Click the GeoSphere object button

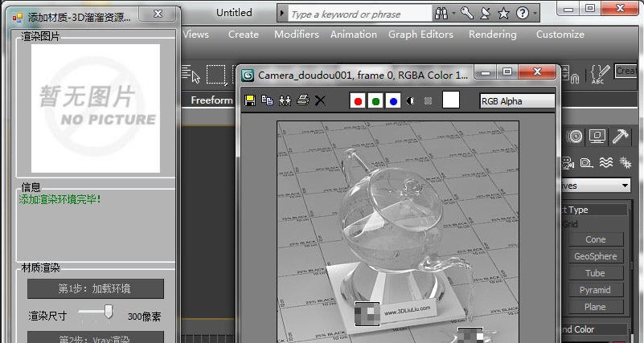tap(595, 256)
